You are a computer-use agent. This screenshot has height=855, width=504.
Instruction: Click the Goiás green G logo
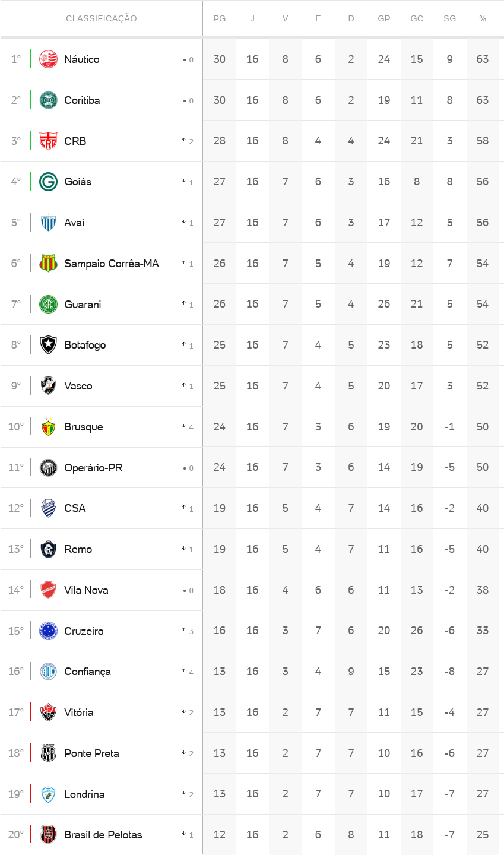(48, 182)
